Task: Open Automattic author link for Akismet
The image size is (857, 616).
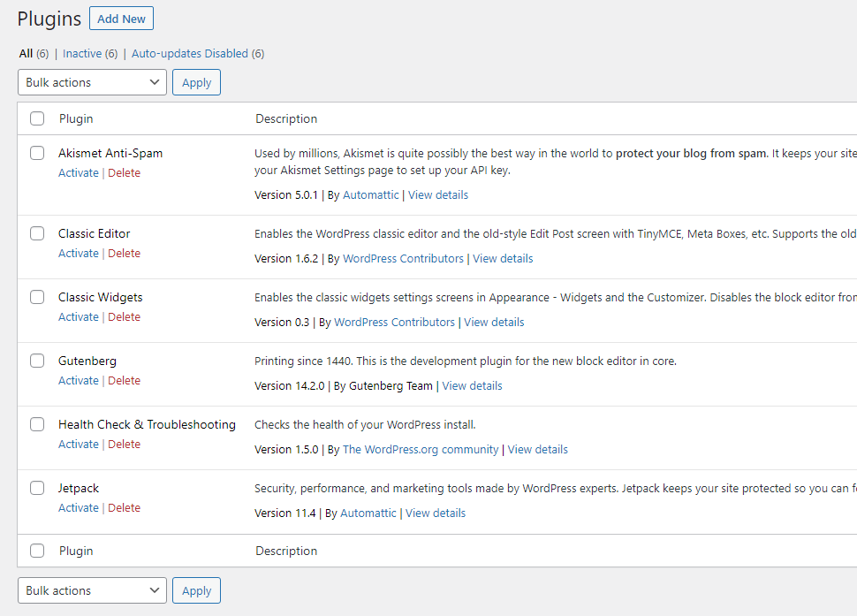Action: (370, 194)
